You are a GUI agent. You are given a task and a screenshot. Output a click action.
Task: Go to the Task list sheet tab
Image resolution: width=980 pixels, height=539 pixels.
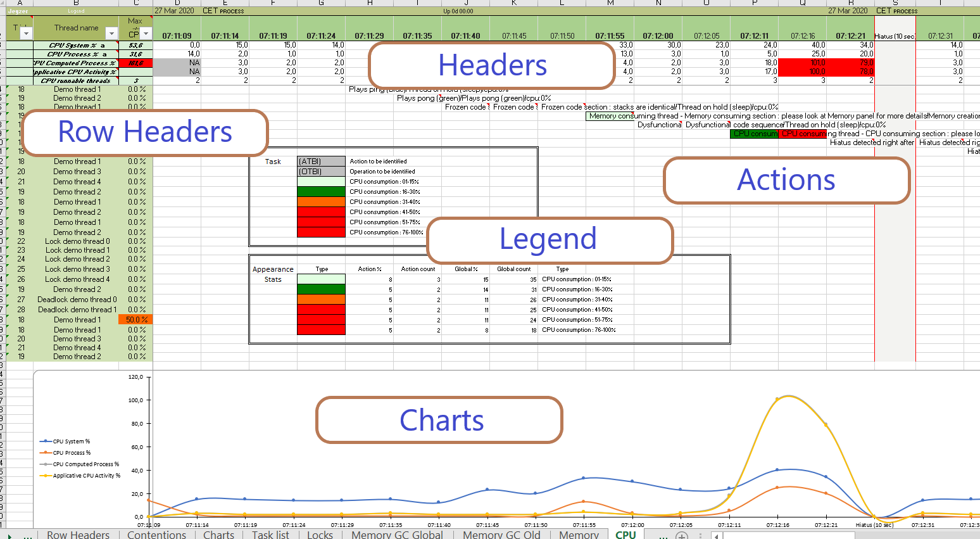pos(270,535)
